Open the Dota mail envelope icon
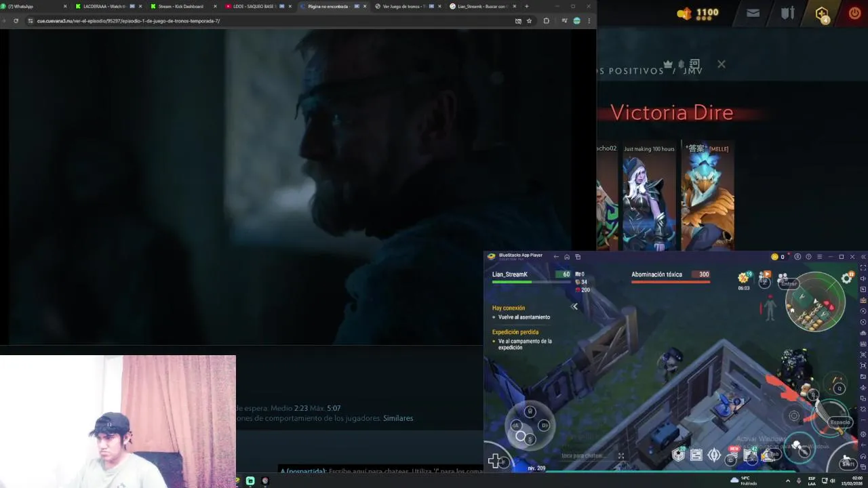 [x=753, y=13]
